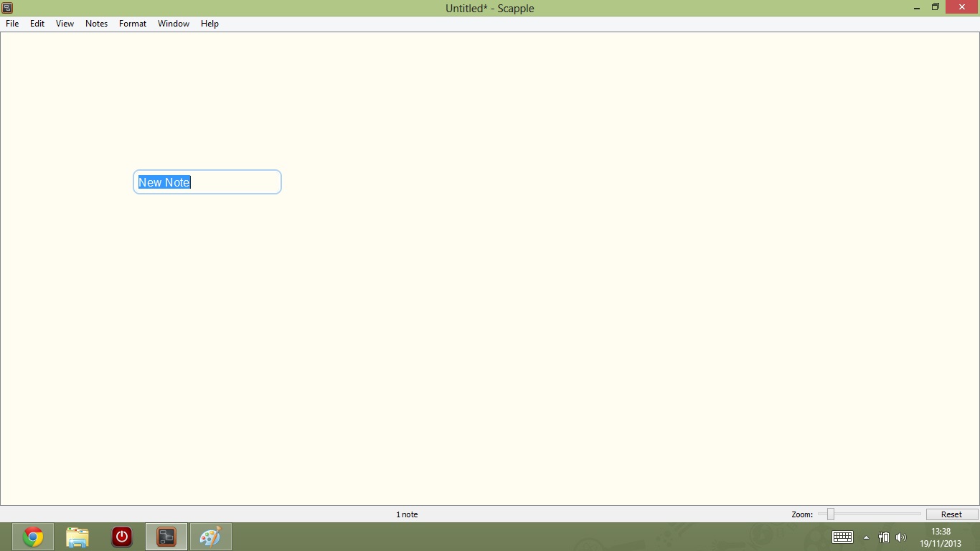Viewport: 980px width, 551px height.
Task: Open Google Chrome from the taskbar
Action: click(33, 537)
